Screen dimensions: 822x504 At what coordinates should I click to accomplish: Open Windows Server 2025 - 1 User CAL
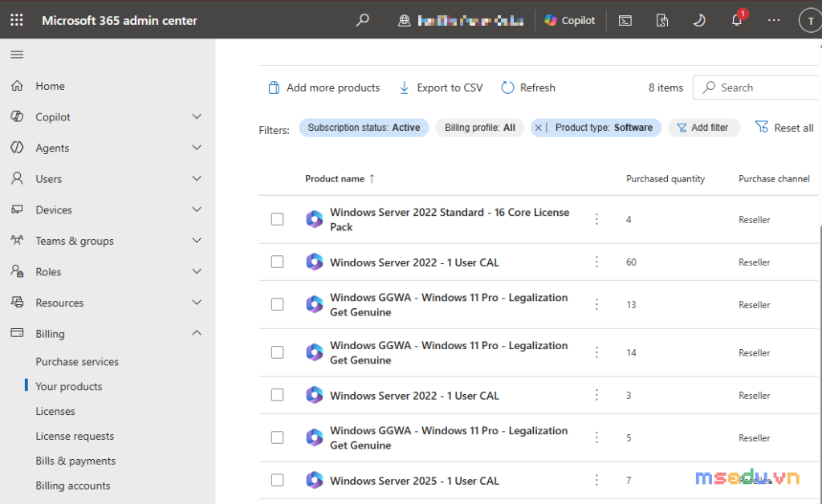[414, 481]
